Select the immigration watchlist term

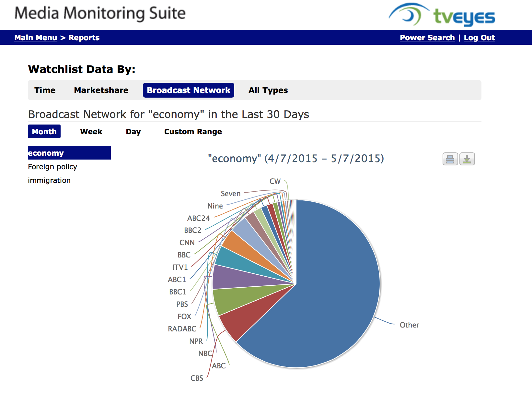(49, 180)
